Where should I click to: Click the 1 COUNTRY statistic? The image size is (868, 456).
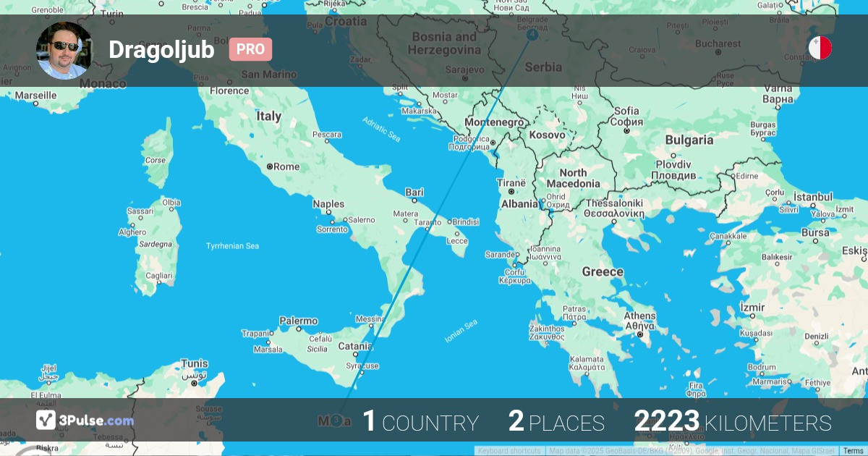[420, 421]
